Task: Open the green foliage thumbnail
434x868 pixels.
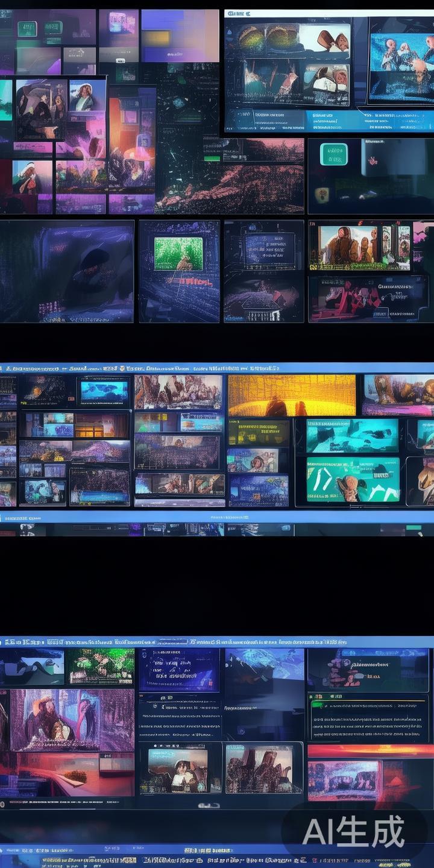Action: click(x=100, y=666)
